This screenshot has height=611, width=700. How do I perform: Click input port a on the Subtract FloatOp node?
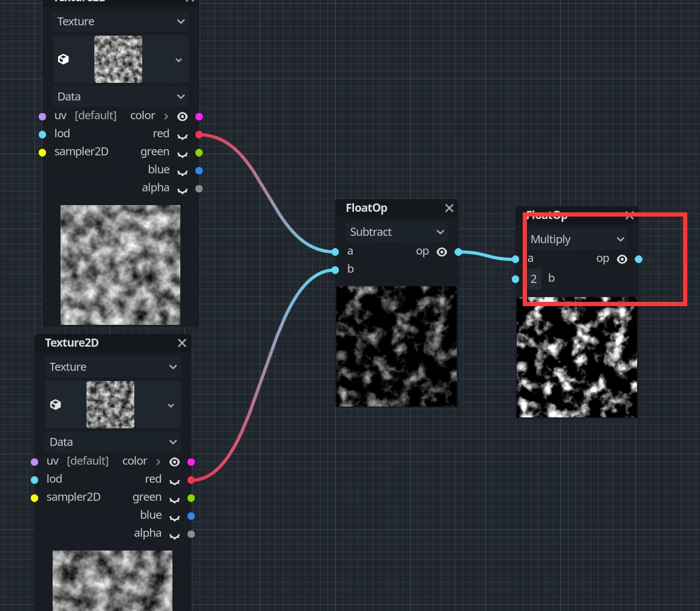335,252
